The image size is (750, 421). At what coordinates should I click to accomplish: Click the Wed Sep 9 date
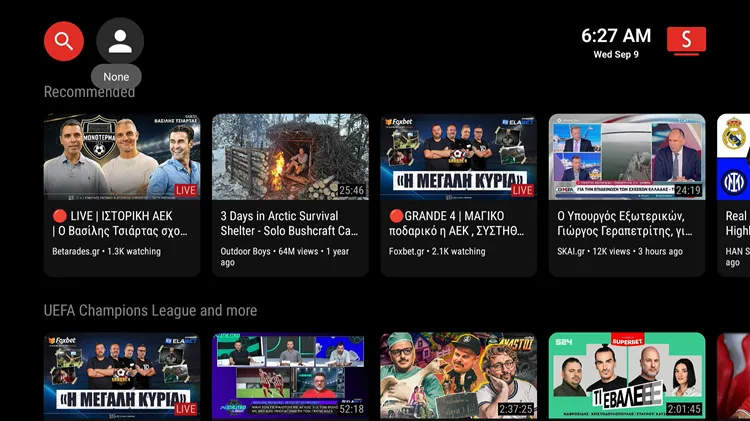[x=616, y=55]
